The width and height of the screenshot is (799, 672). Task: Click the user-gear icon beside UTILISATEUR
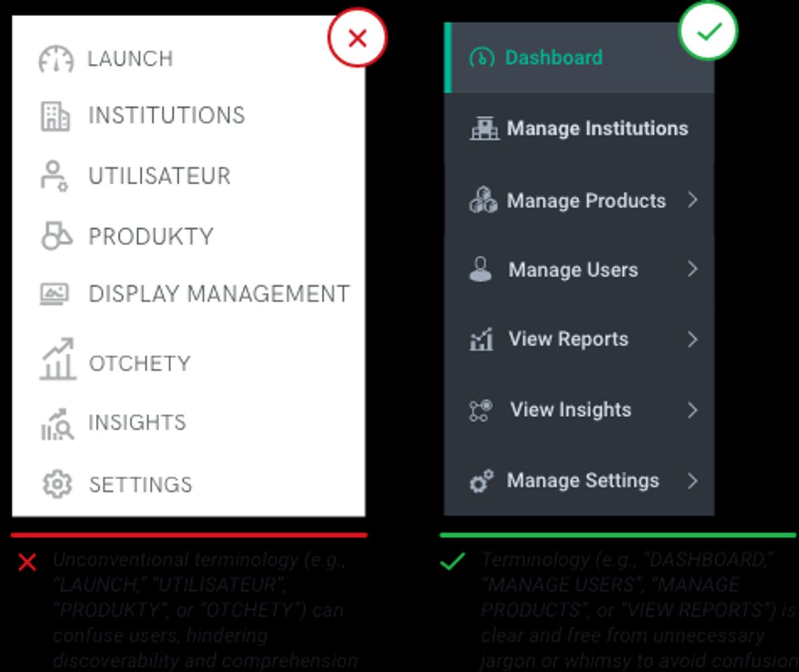[x=54, y=176]
